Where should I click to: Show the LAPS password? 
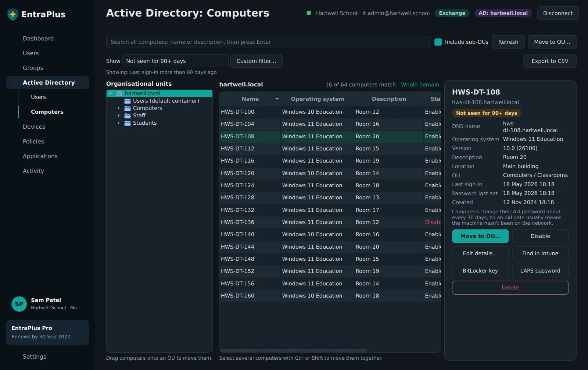540,271
